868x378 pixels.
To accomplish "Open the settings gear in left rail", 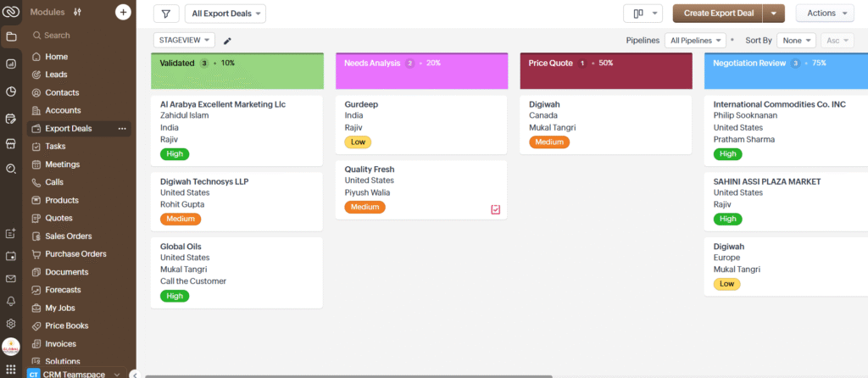I will click(11, 324).
